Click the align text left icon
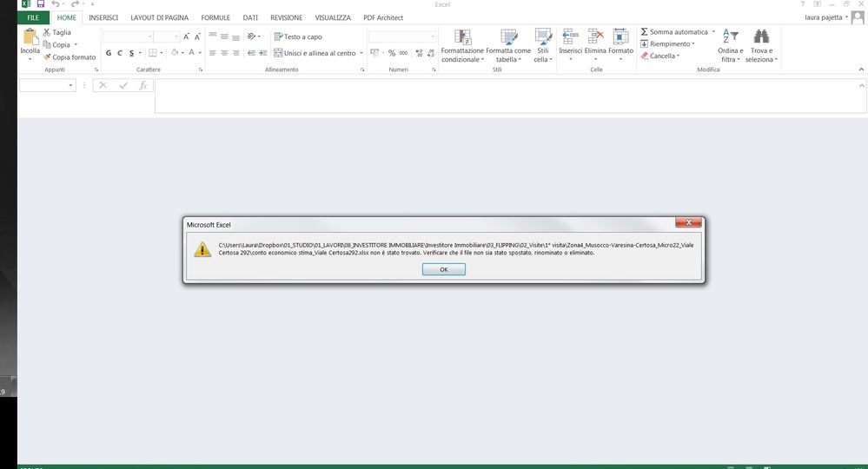The width and height of the screenshot is (868, 469). click(213, 53)
